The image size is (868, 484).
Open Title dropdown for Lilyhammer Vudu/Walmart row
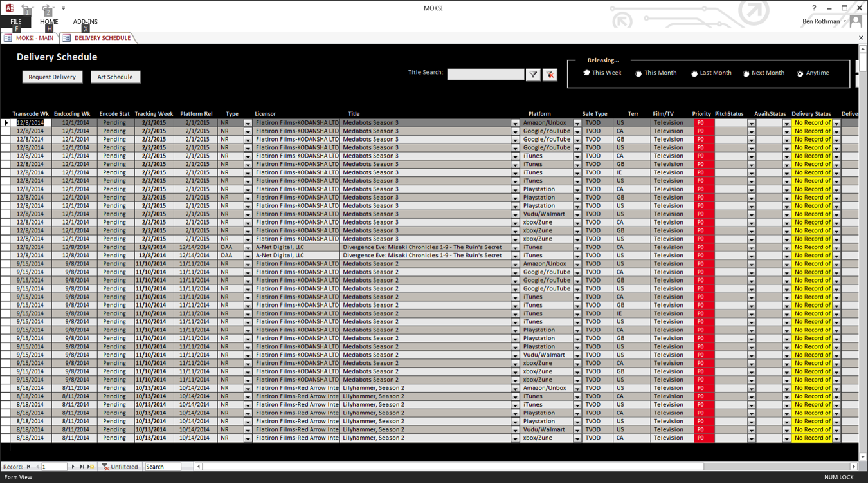515,430
